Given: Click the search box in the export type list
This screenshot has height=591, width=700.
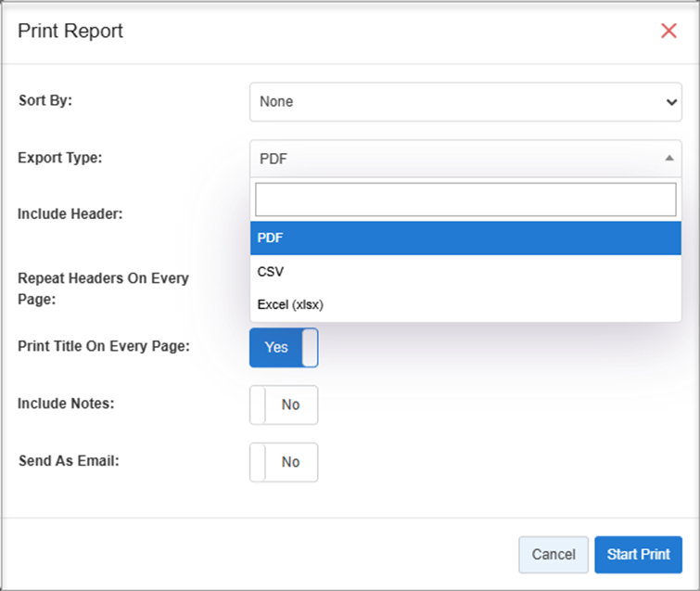Looking at the screenshot, I should pyautogui.click(x=465, y=199).
